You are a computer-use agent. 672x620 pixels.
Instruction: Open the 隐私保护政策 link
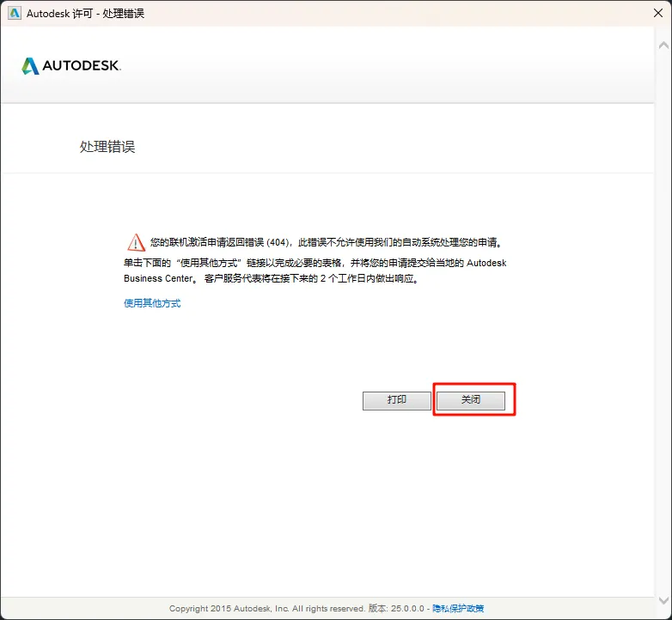(x=458, y=608)
